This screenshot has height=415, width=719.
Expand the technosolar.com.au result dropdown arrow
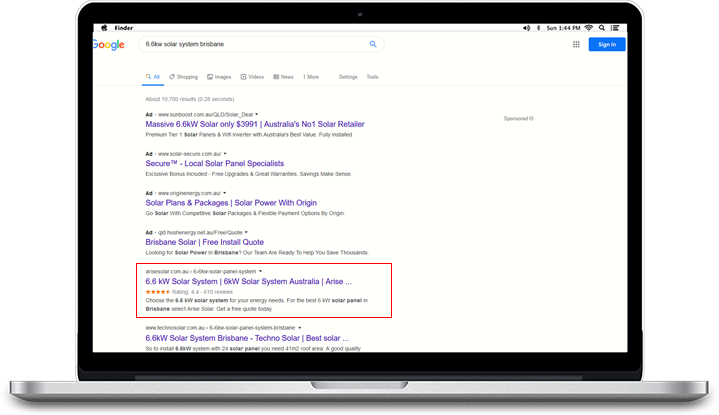point(300,328)
